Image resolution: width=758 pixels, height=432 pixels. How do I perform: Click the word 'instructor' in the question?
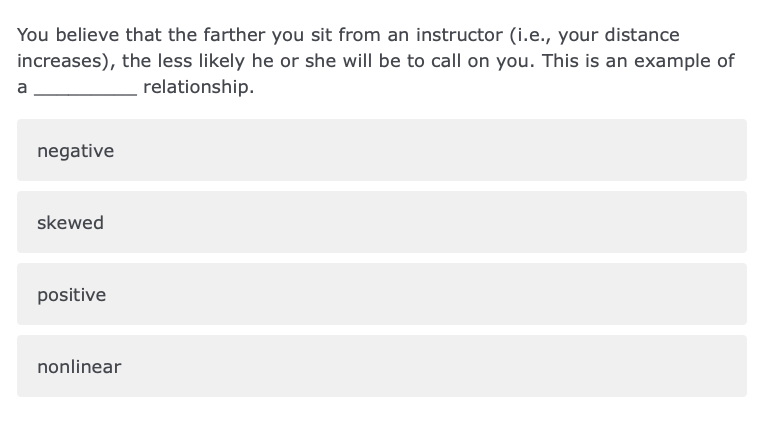(x=459, y=35)
